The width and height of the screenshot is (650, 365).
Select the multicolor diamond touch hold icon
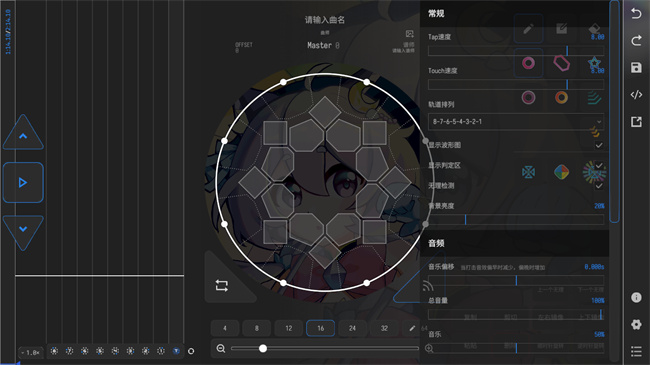coord(561,172)
